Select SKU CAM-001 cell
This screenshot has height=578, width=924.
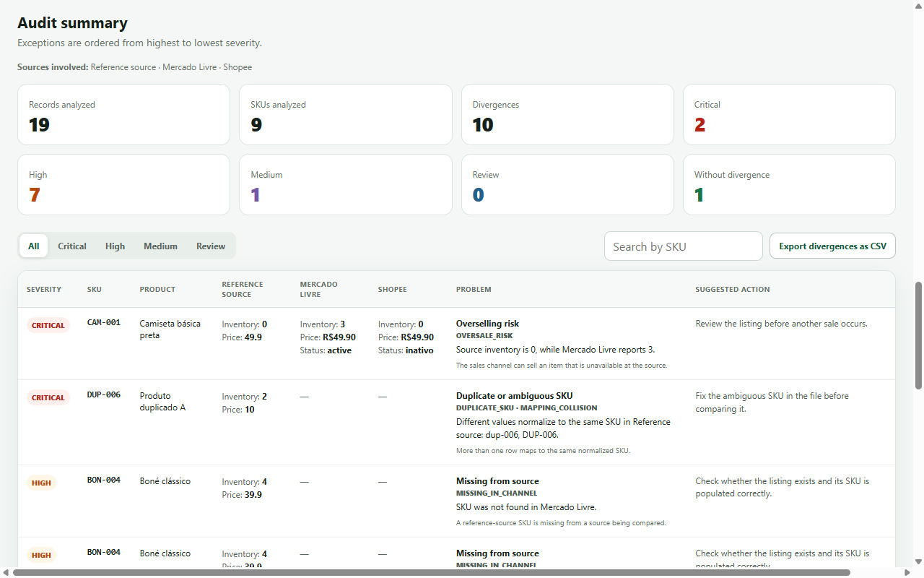(x=104, y=322)
